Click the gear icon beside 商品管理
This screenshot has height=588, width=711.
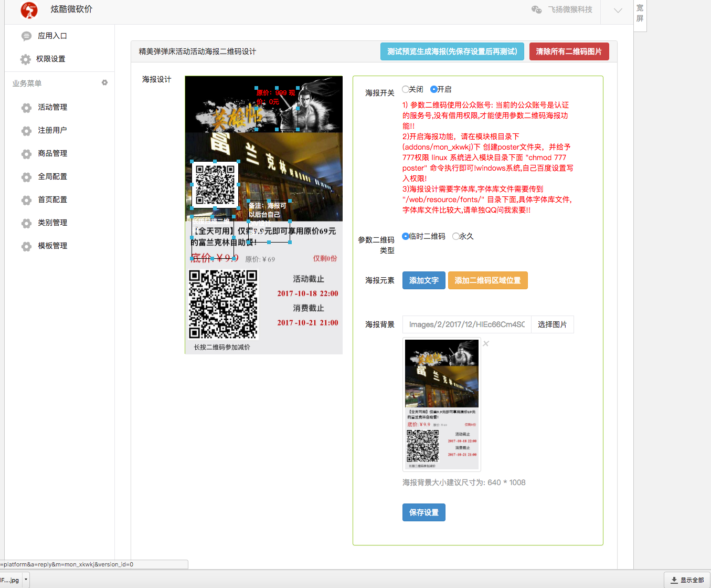(26, 154)
